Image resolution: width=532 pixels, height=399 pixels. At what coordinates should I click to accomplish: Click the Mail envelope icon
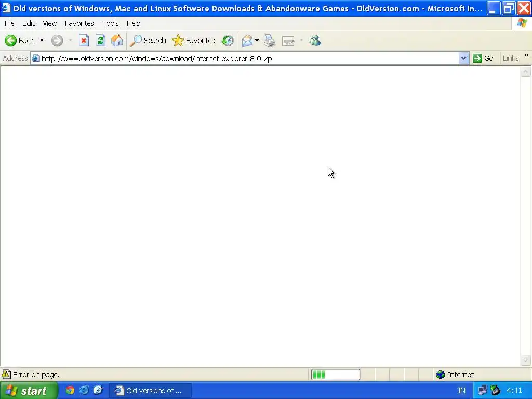pos(247,41)
